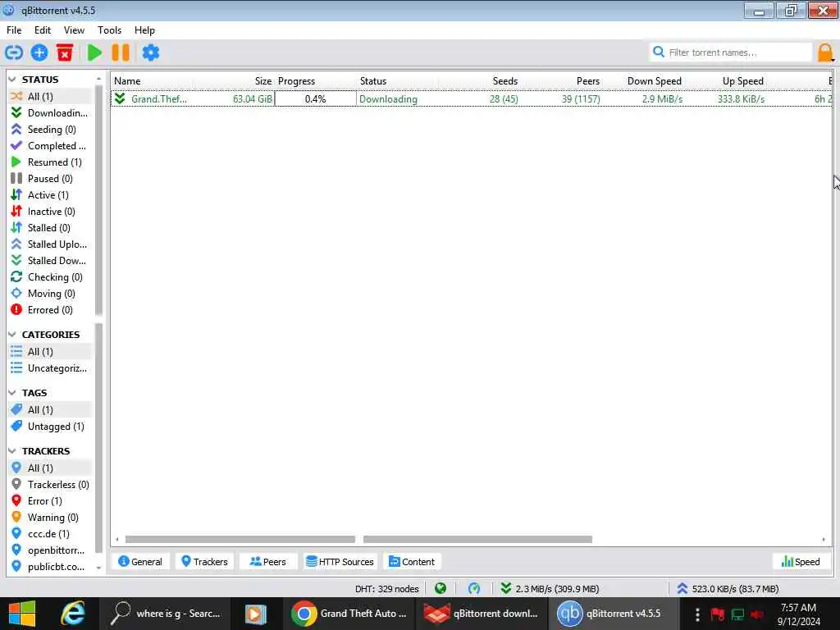
Task: Select All (1) under TRACKERS
Action: coord(50,468)
